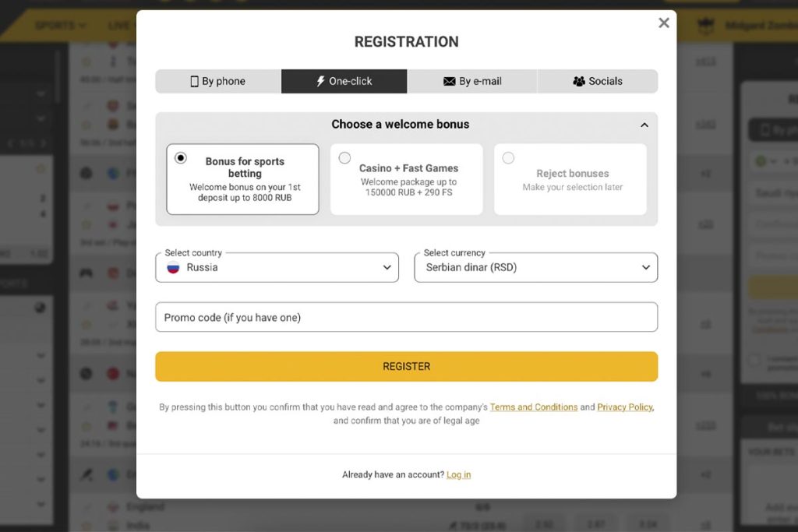This screenshot has width=798, height=532.
Task: Open the Terms and Conditions link
Action: point(534,407)
